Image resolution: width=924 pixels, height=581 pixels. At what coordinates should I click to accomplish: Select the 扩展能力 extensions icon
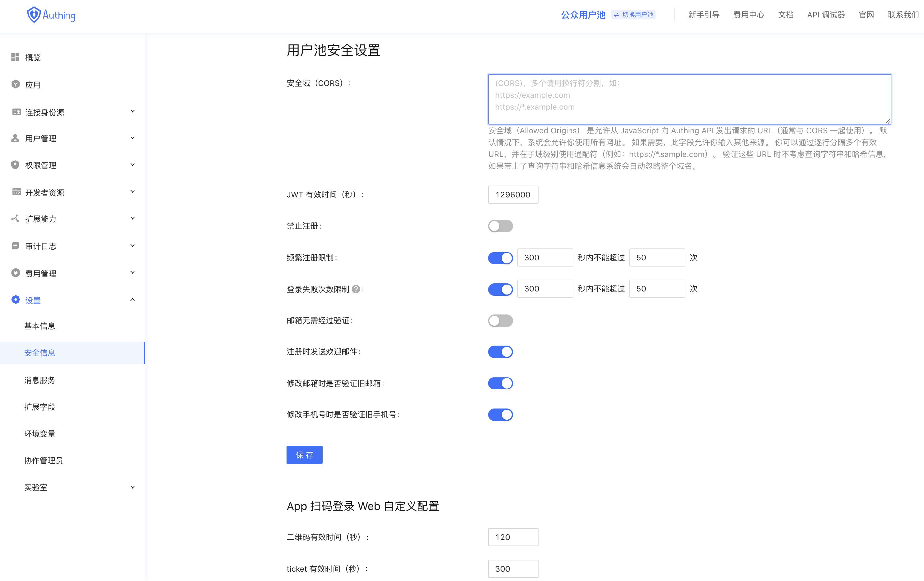[15, 218]
